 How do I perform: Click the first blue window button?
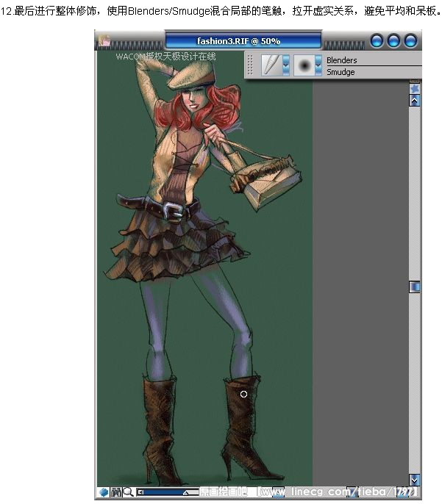(x=377, y=41)
